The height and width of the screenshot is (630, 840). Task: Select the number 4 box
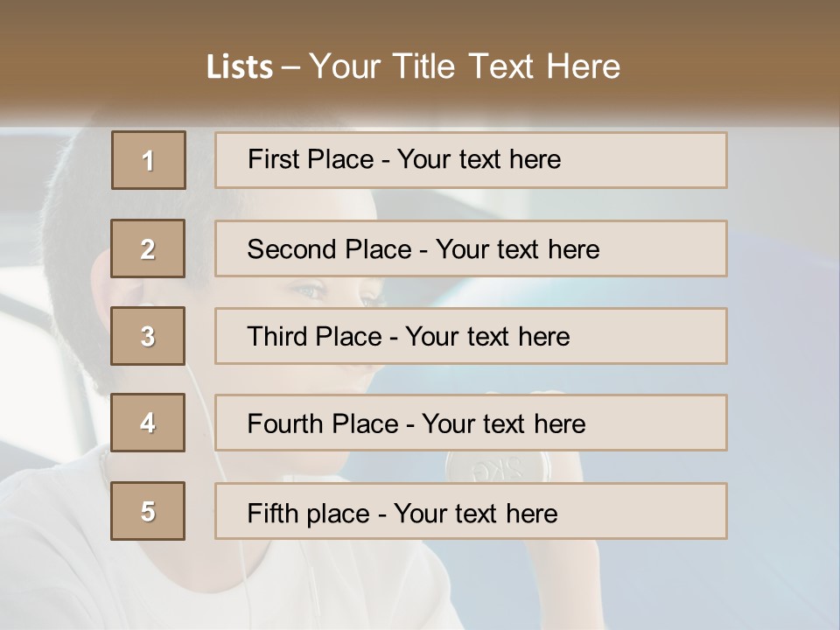pyautogui.click(x=148, y=423)
